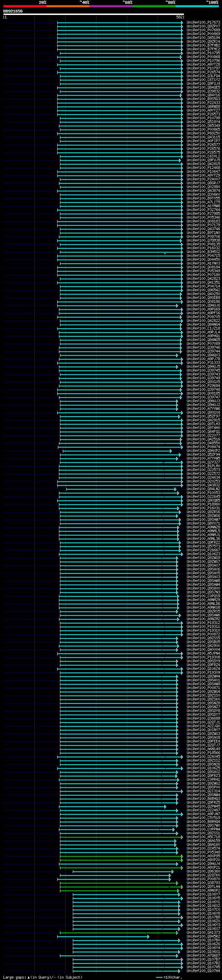The width and height of the screenshot is (222, 980).
Task: Select the UniRef100_P18566 label
Action: click(203, 753)
